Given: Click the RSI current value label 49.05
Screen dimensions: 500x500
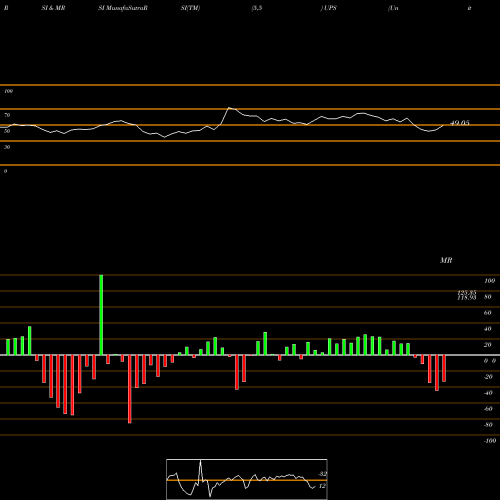Looking at the screenshot, I should click(x=460, y=123).
